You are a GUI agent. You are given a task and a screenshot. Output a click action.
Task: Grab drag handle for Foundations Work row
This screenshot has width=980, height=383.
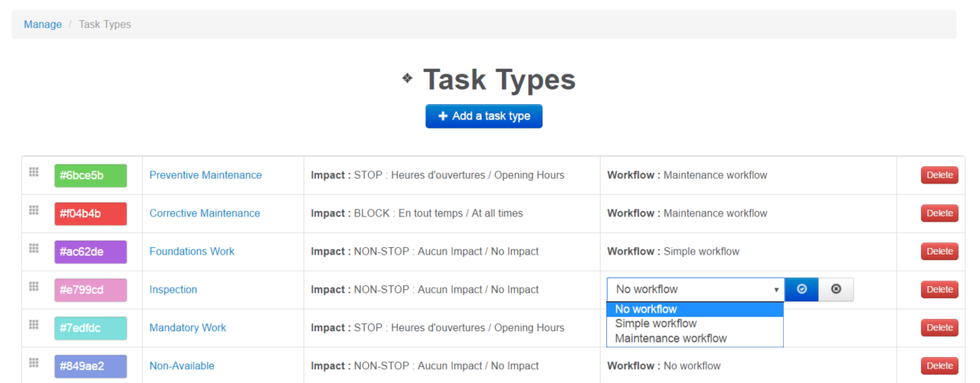click(34, 248)
